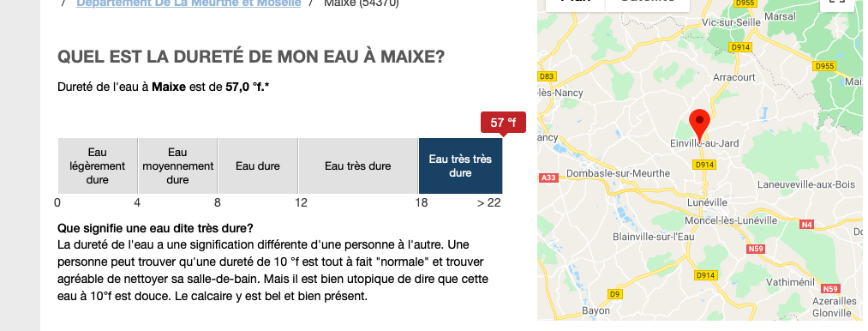Click the N4 road shield on the map
This screenshot has height=331, width=868.
click(x=806, y=225)
